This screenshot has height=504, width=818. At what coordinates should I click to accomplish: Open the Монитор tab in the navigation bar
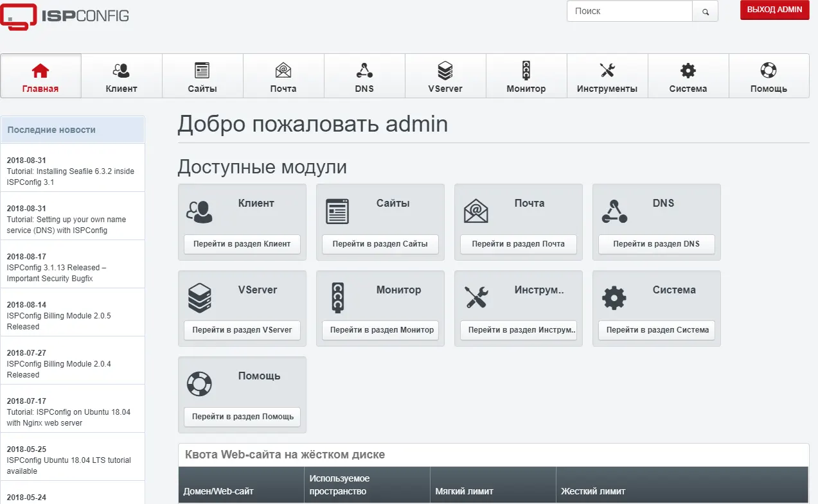[x=526, y=76]
